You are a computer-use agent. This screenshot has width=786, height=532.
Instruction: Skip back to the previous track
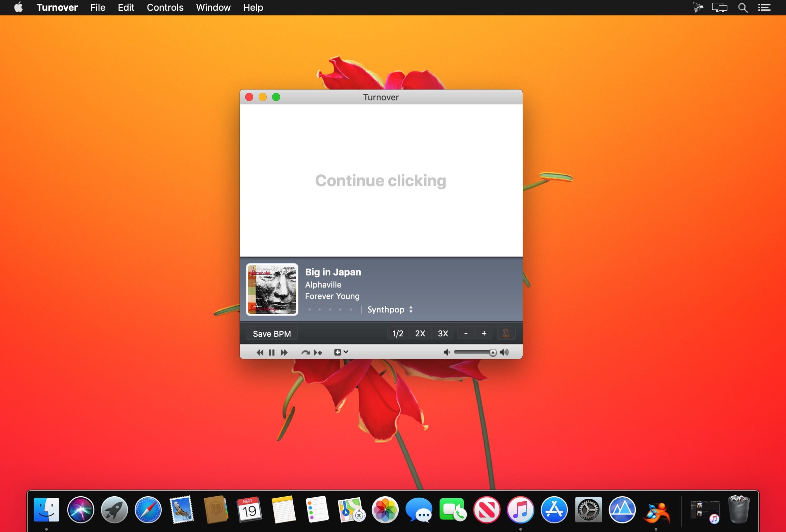point(260,353)
